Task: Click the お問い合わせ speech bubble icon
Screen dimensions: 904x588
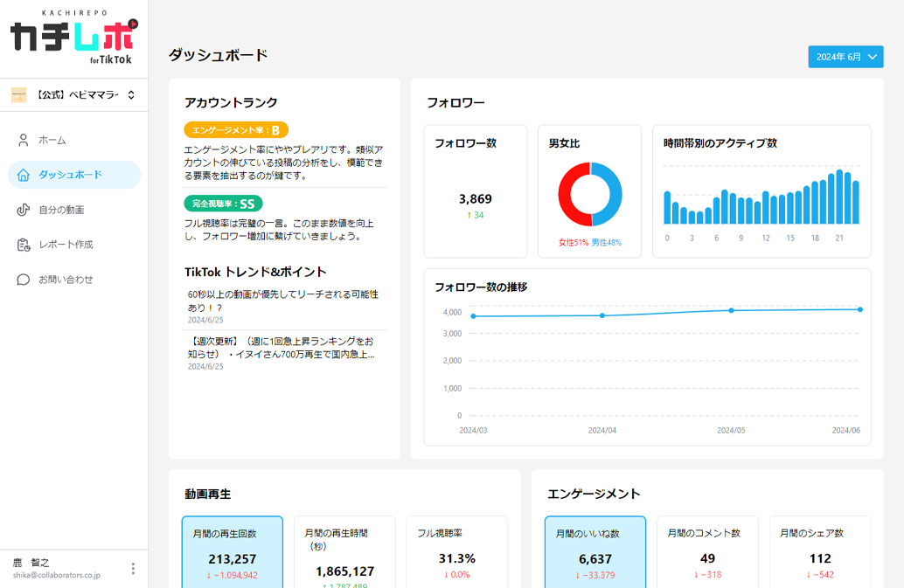Action: [x=24, y=280]
